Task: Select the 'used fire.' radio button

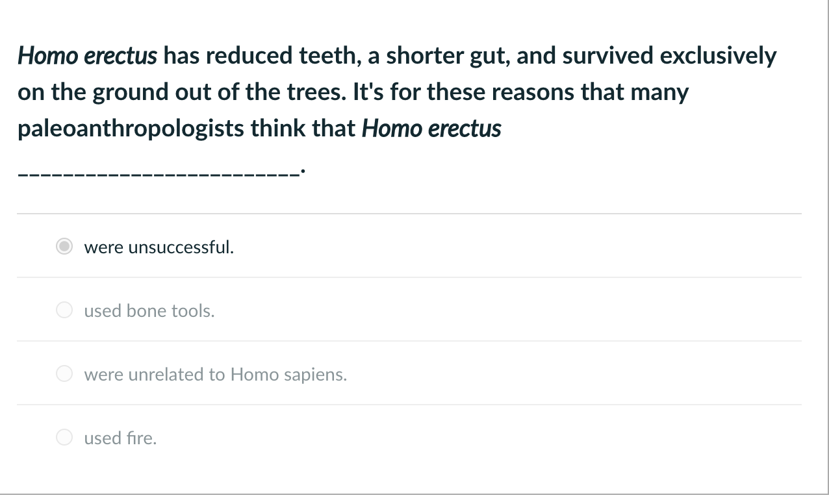Action: pyautogui.click(x=64, y=438)
